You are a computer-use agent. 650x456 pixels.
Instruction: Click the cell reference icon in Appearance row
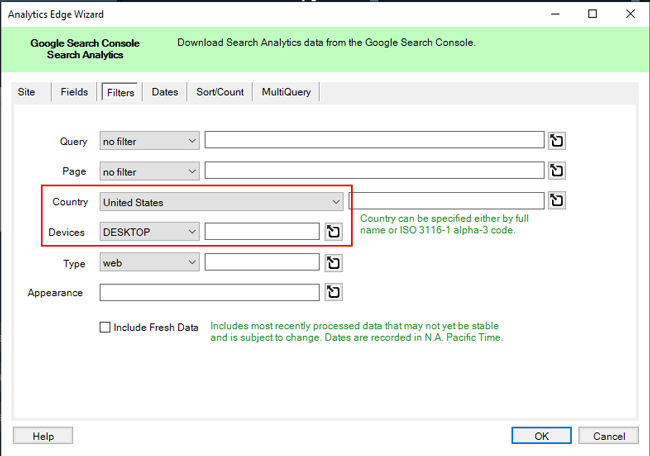[x=334, y=292]
